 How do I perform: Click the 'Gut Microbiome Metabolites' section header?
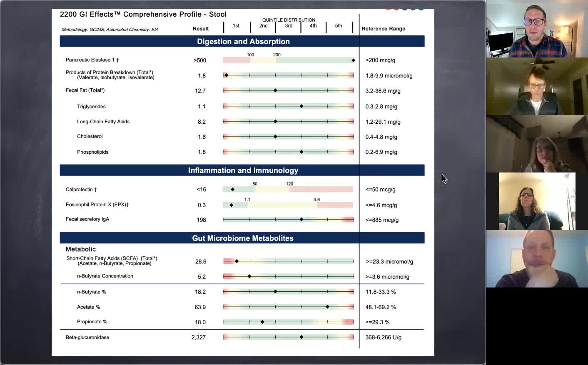point(243,238)
